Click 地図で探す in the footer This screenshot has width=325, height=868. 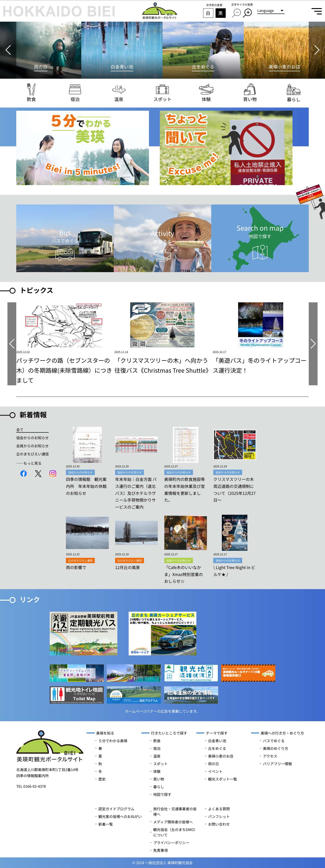pos(162,794)
